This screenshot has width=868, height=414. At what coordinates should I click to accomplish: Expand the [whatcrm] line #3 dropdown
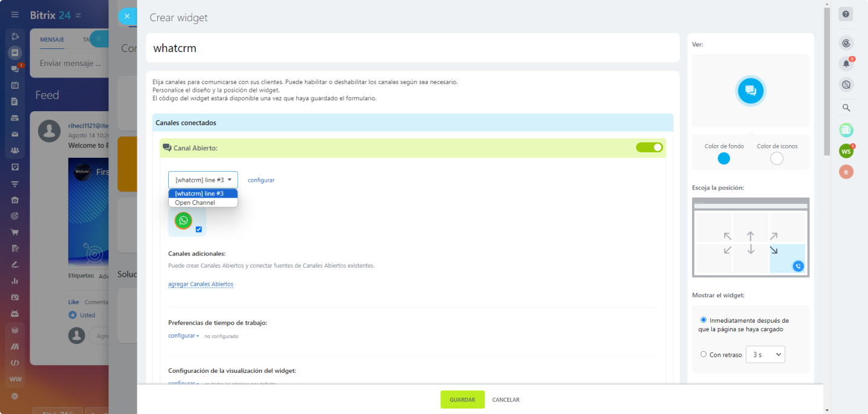point(203,180)
